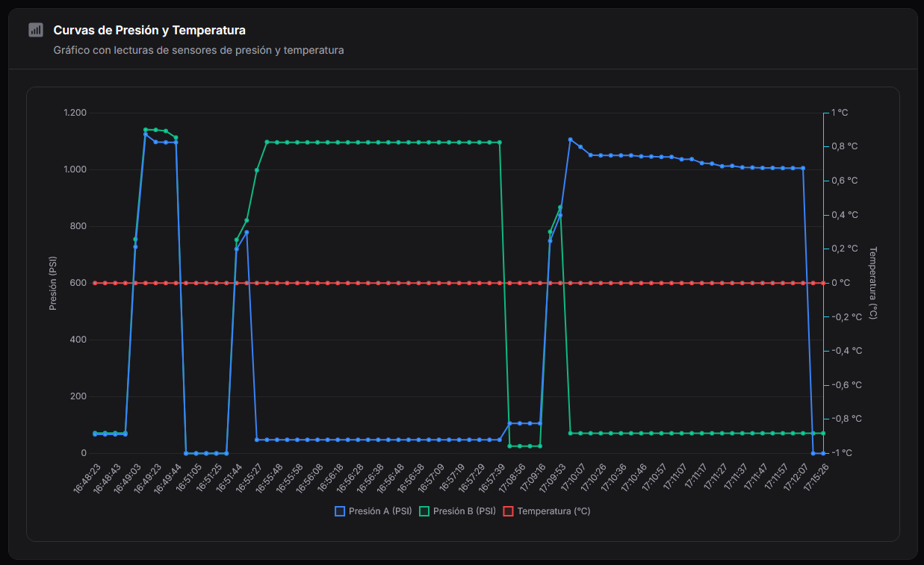Click the 400 left axis tick label

(78, 340)
